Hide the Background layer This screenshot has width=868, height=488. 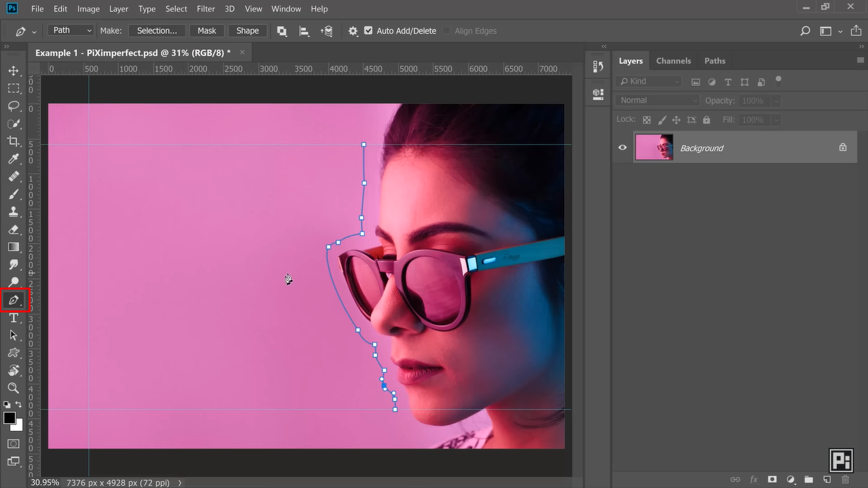[x=622, y=147]
